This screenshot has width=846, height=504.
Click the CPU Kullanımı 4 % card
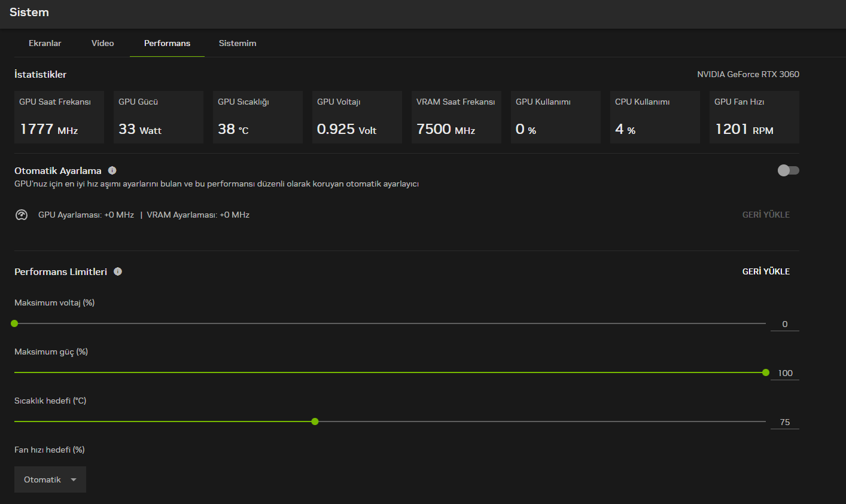pyautogui.click(x=655, y=117)
